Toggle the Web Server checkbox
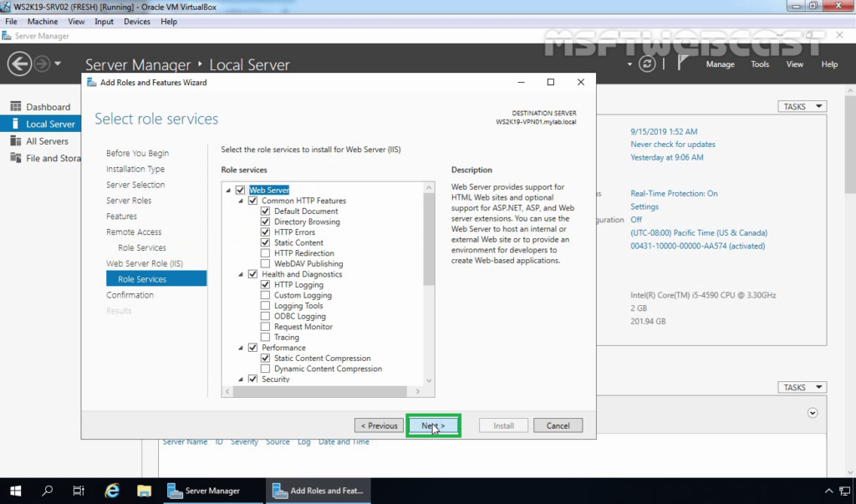 240,190
